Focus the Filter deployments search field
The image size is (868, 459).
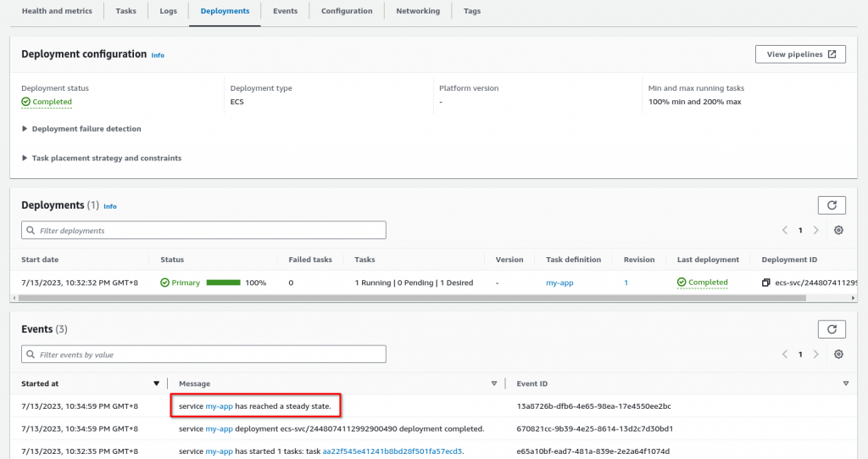click(x=203, y=230)
